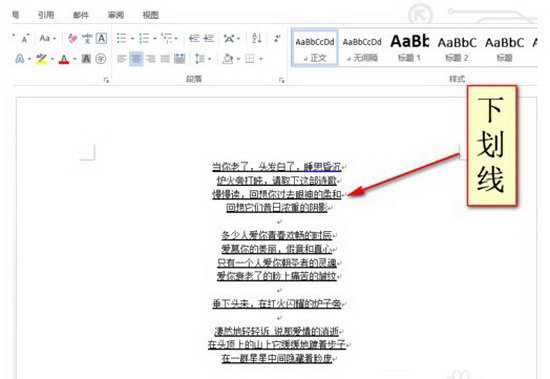This screenshot has height=379, width=550.
Task: Set paragraph alignment to right
Action: [x=151, y=59]
